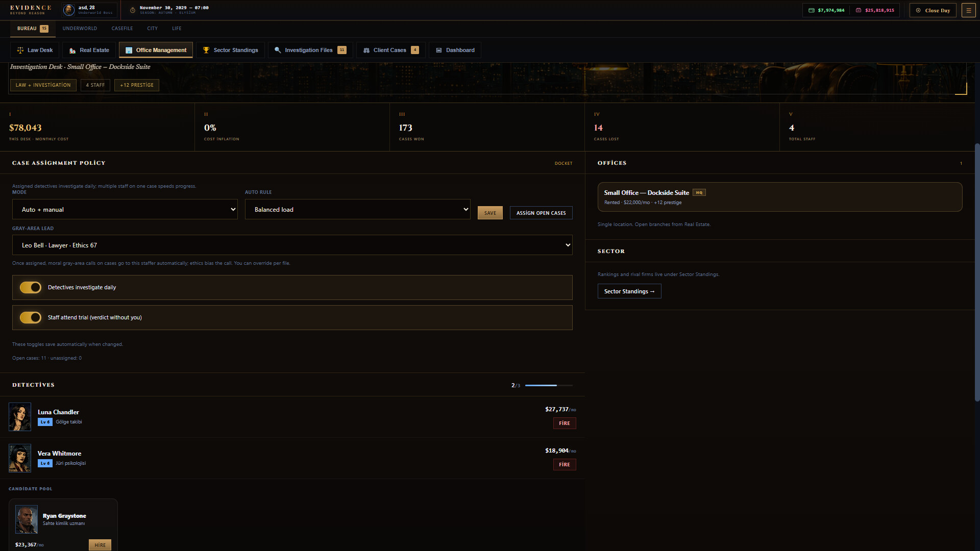Click the Close Day button
The image size is (980, 551).
point(933,10)
